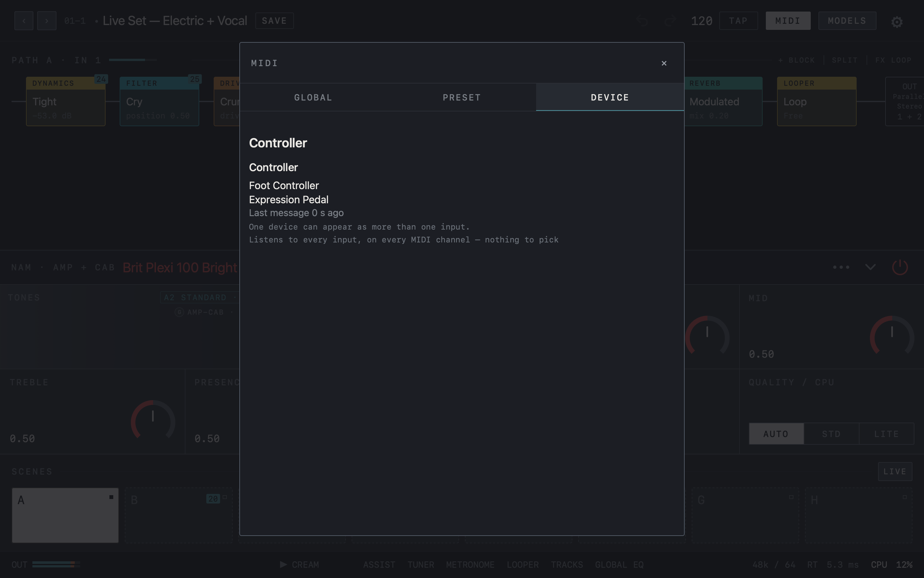Select scene G
This screenshot has width=924, height=578.
[745, 515]
